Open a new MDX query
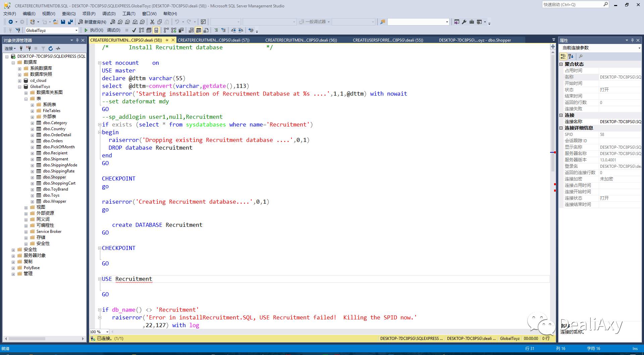This screenshot has height=355, width=644. (x=120, y=22)
